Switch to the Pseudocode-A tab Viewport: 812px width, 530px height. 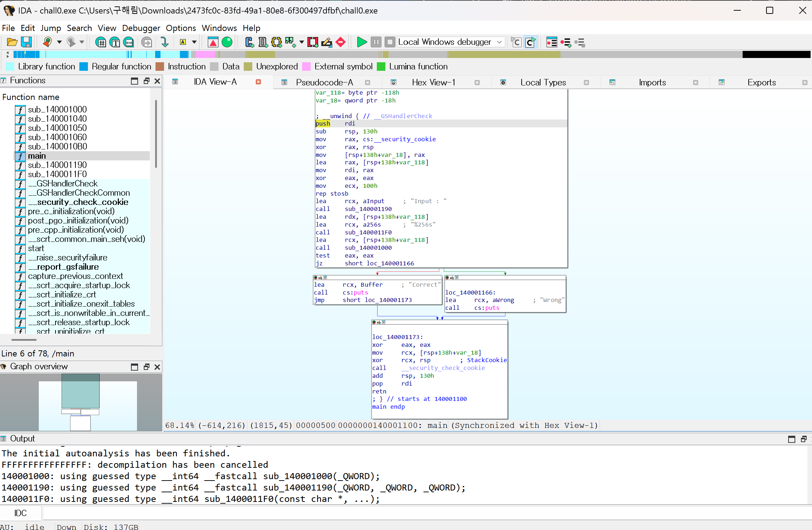pyautogui.click(x=325, y=83)
